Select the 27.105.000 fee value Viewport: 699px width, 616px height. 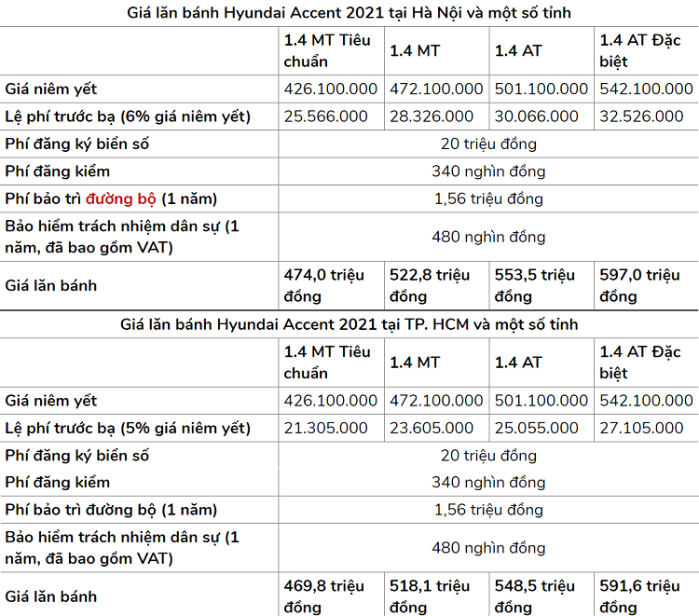click(641, 428)
